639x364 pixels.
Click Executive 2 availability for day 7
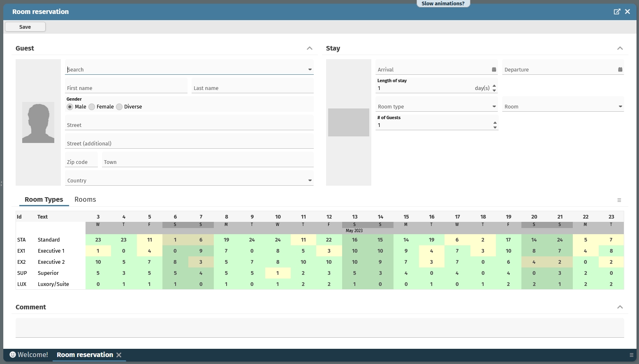[x=201, y=262]
